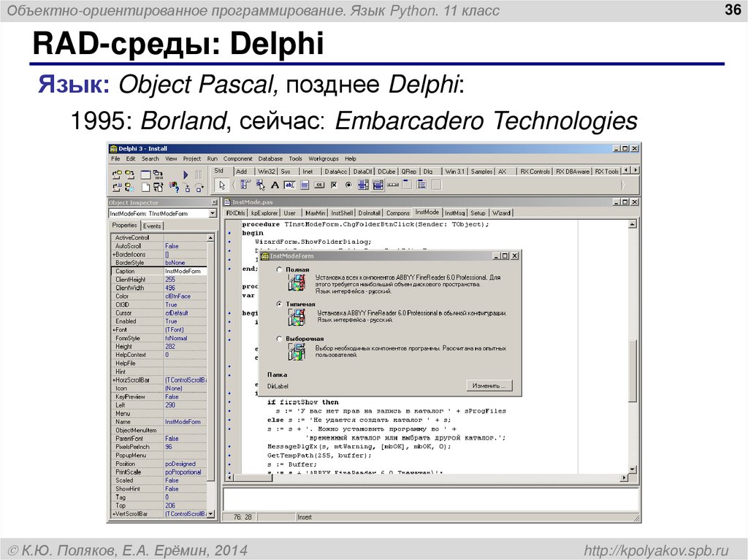
Task: Choose the CheckBox component icon
Action: 334,185
